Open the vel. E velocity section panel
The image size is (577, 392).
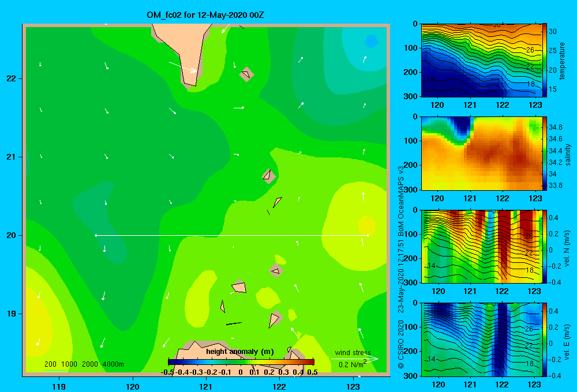(481, 340)
